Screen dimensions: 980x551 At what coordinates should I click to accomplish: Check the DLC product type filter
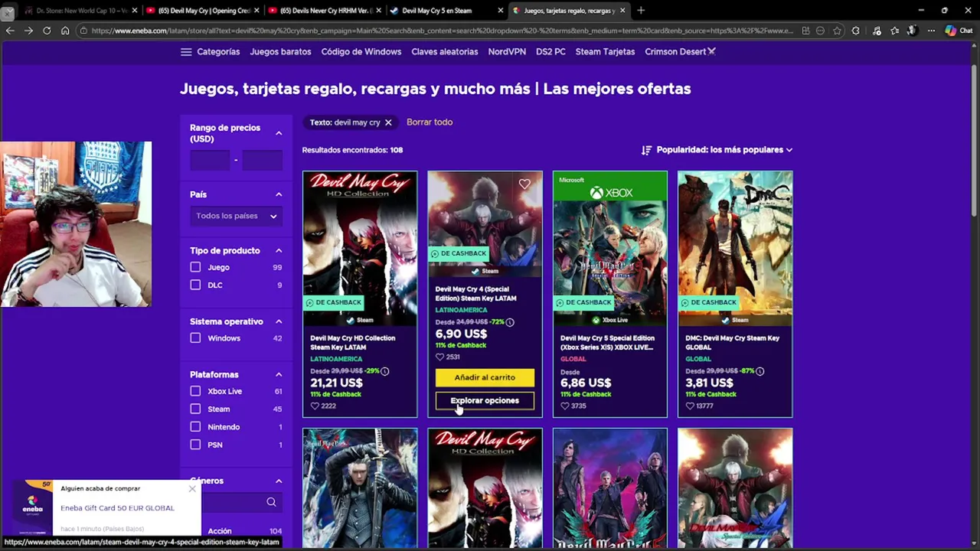(195, 285)
